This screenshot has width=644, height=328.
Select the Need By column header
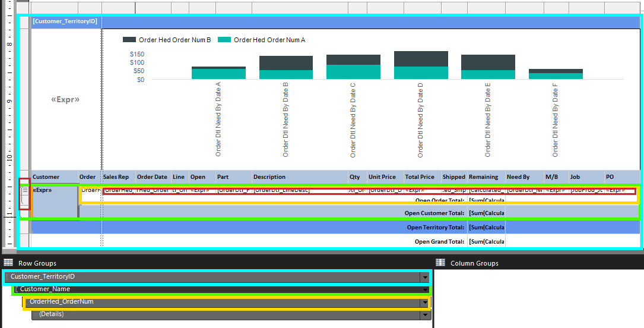tap(525, 176)
